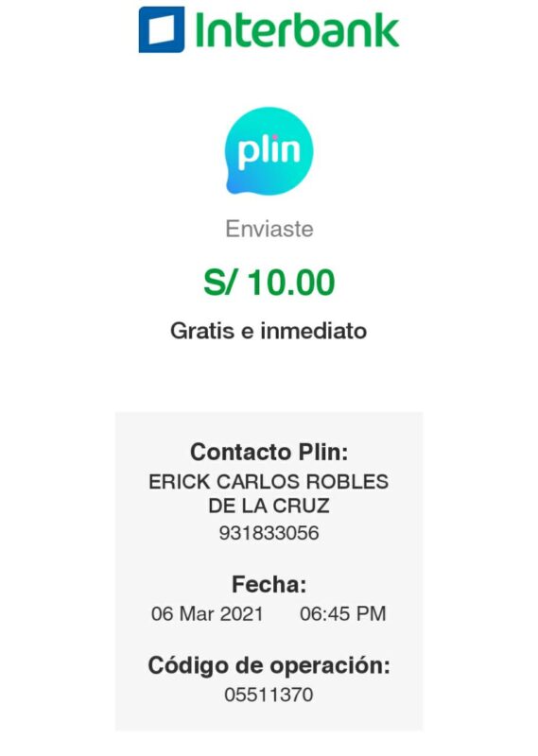Select the operation code 05511370

(269, 695)
